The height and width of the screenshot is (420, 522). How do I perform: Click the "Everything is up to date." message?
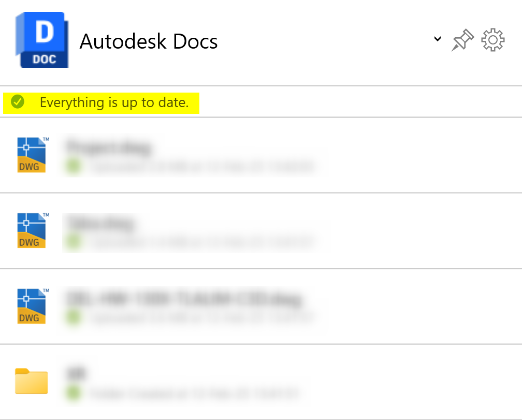[114, 102]
